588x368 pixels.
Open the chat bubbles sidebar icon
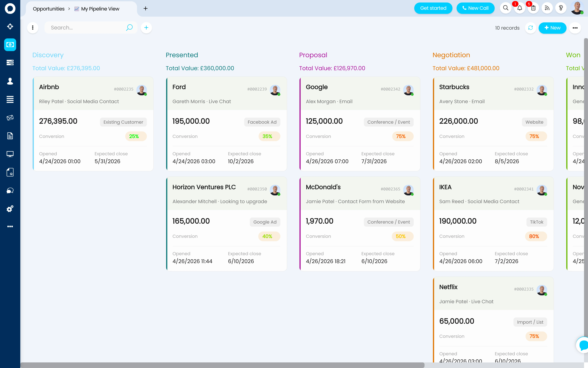click(10, 191)
